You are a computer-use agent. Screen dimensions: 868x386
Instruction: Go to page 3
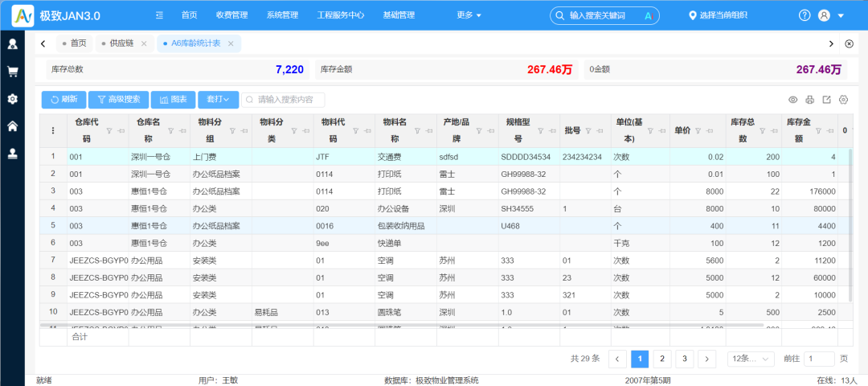pyautogui.click(x=685, y=359)
